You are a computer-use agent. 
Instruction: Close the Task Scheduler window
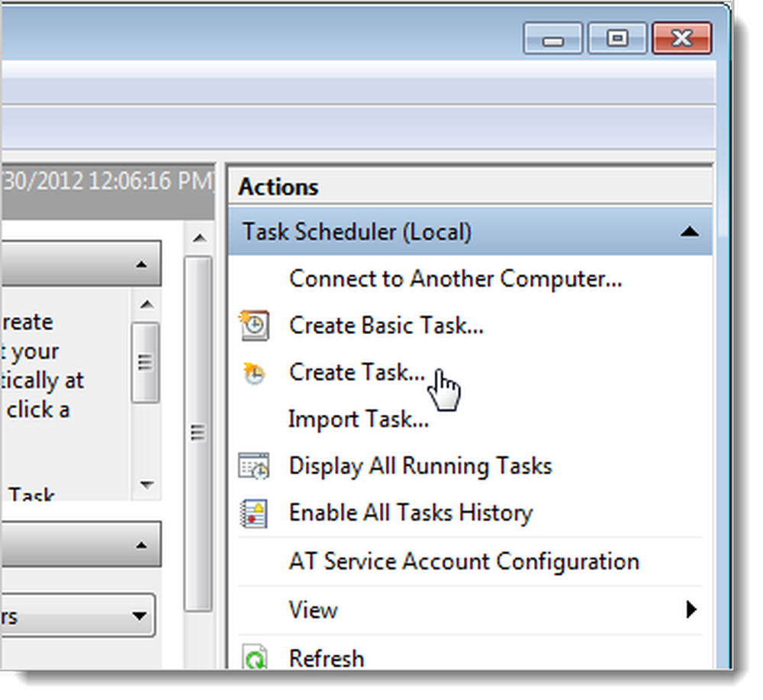coord(681,38)
